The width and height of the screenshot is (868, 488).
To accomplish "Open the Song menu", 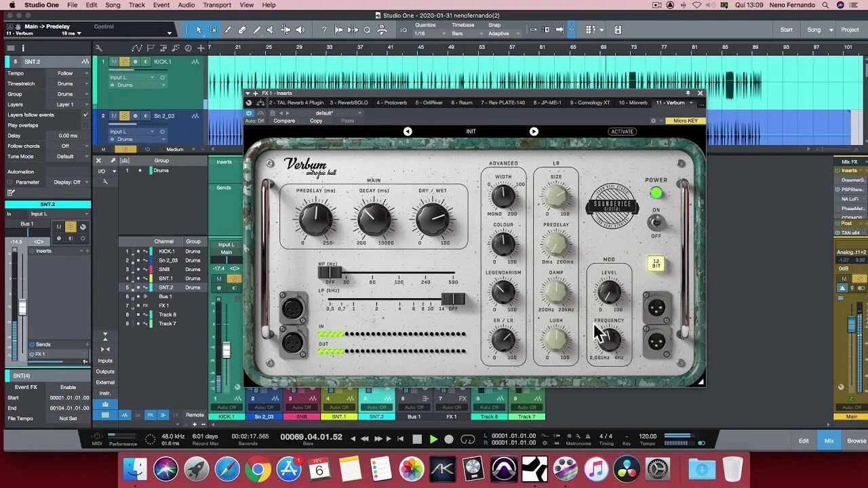I will pyautogui.click(x=113, y=5).
